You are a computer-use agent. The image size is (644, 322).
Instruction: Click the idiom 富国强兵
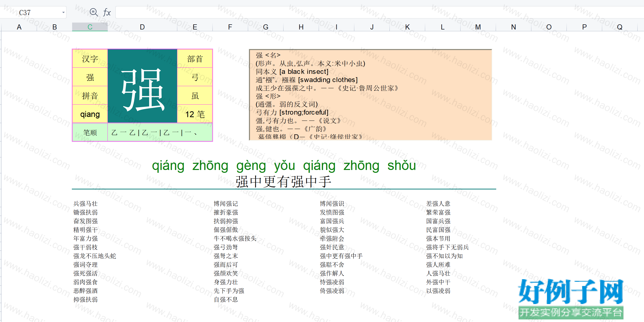tap(332, 221)
